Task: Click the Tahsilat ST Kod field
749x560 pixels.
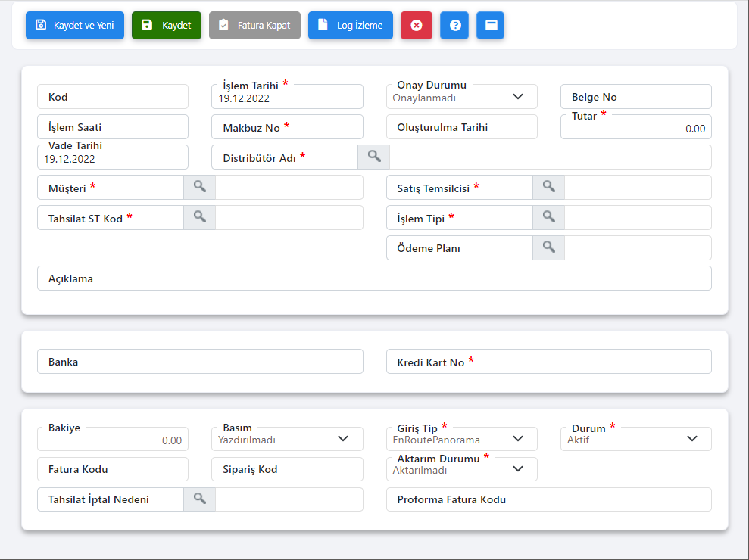Action: [x=111, y=218]
